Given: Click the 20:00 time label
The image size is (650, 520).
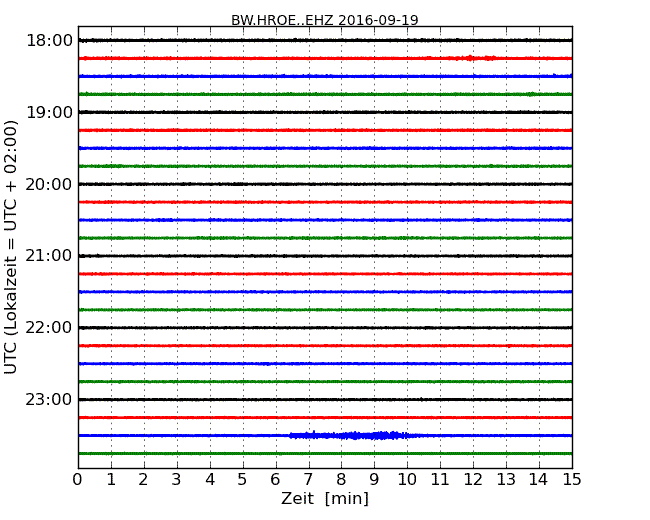Looking at the screenshot, I should (x=49, y=184).
